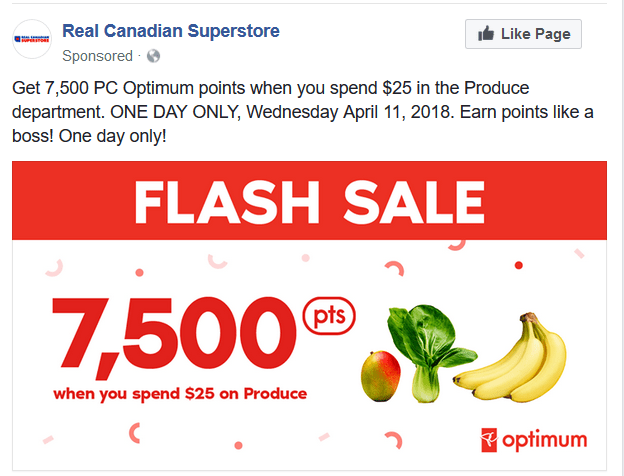The height and width of the screenshot is (476, 624).
Task: Click the word FLASH in the banner
Action: (226, 203)
